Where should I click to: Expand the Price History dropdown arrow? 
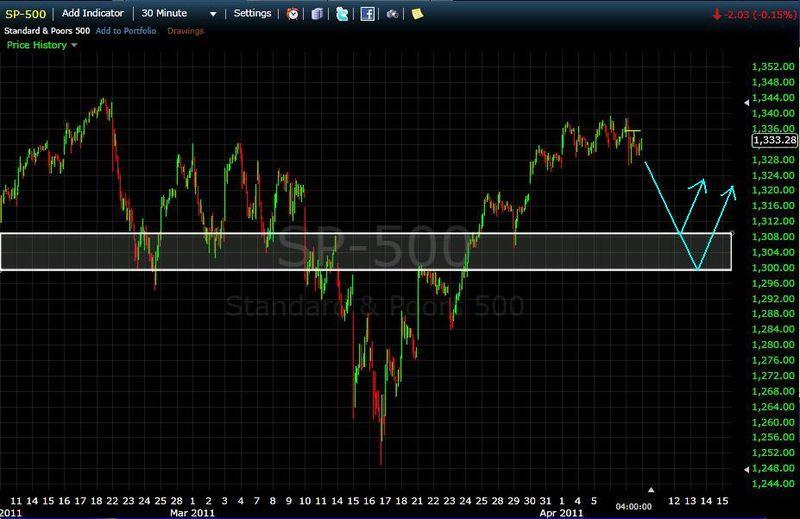coord(74,46)
